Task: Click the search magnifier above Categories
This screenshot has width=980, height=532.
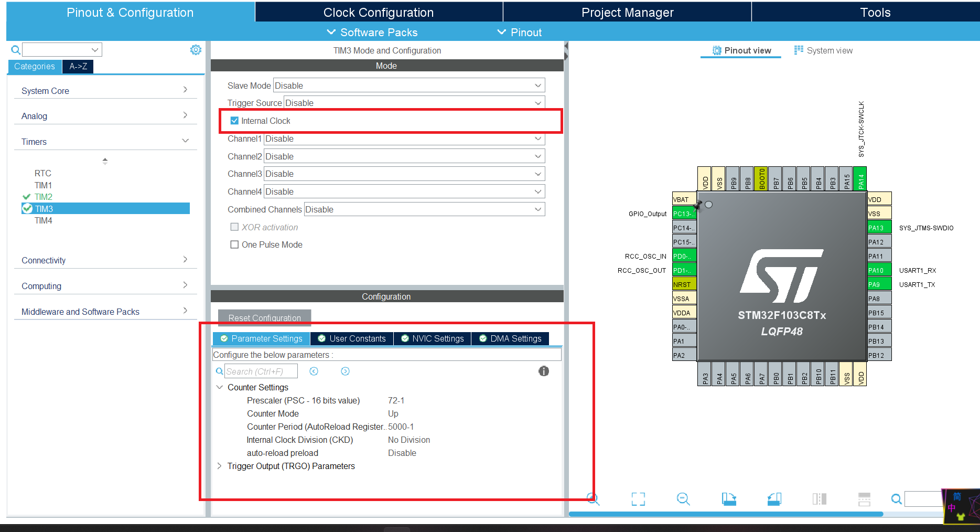Action: point(16,50)
